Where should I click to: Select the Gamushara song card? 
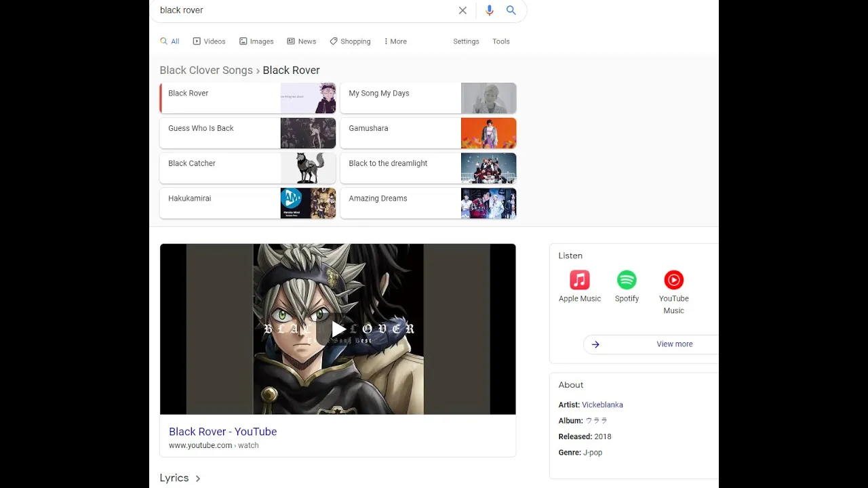[x=428, y=133]
